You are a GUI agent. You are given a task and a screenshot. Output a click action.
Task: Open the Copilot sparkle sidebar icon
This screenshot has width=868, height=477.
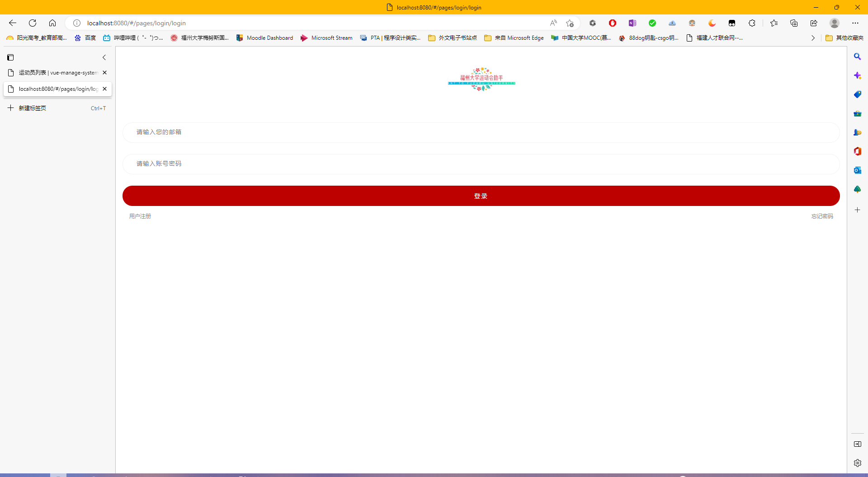click(x=858, y=75)
